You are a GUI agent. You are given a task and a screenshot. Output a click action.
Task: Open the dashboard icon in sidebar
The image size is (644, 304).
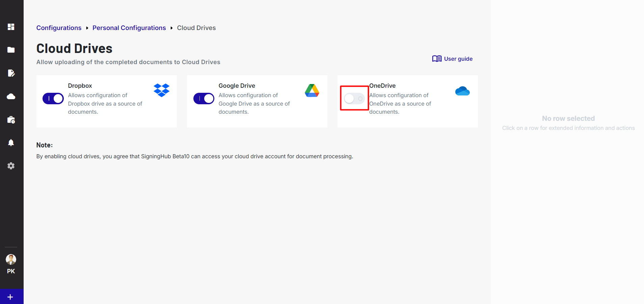coord(11,27)
